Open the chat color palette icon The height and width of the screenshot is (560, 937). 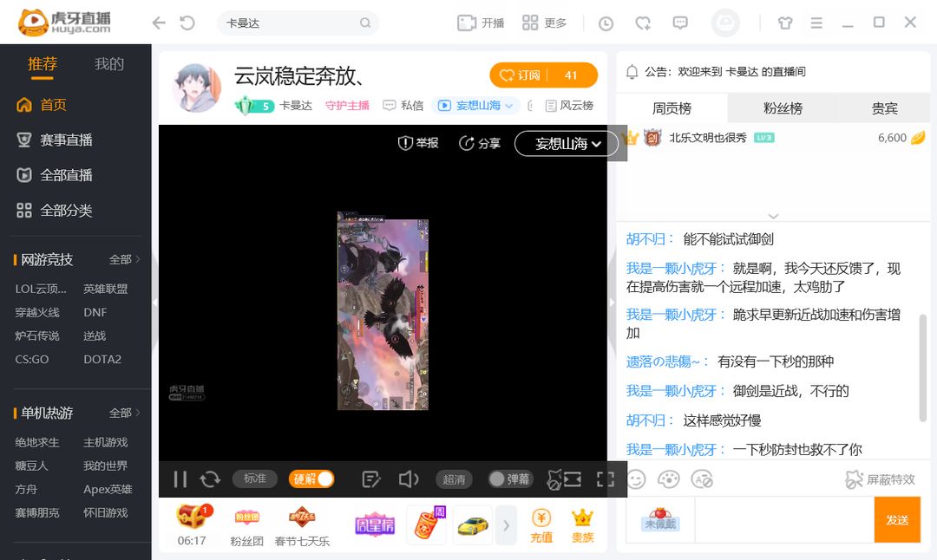[x=669, y=479]
